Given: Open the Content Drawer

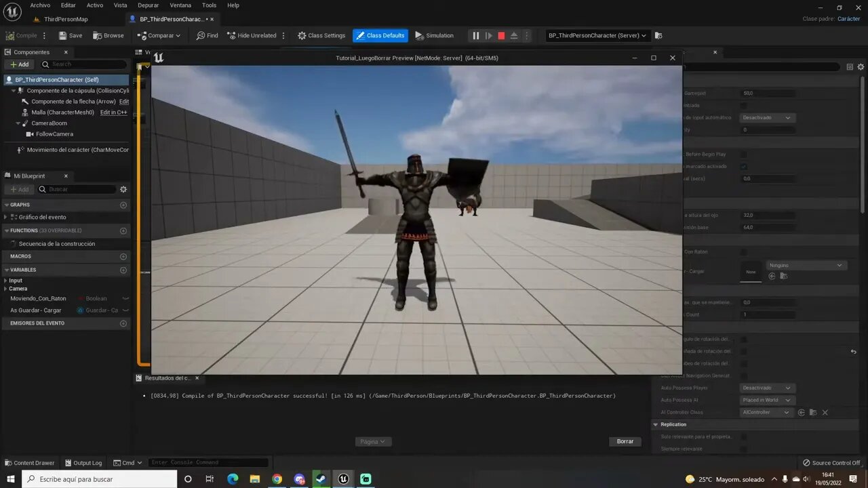Looking at the screenshot, I should pyautogui.click(x=29, y=463).
